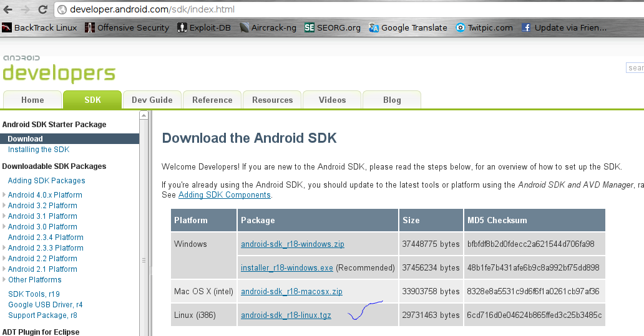The width and height of the screenshot is (644, 336).
Task: Open the Blog tab
Action: click(392, 100)
